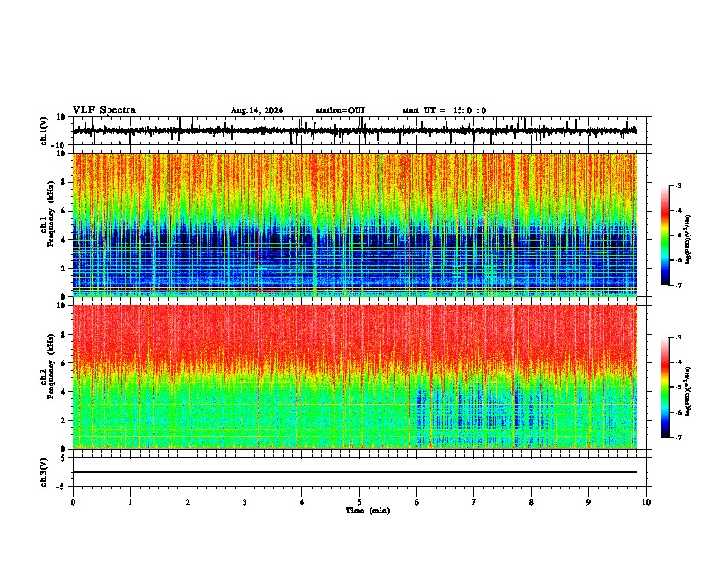Click the time axis tick label "3"
Screen dimensions: 728x563
pyautogui.click(x=245, y=502)
